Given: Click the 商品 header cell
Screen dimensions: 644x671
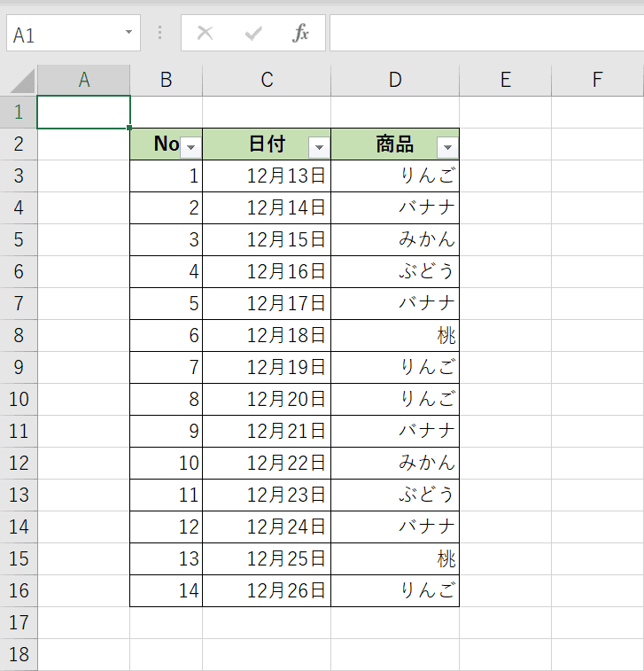Looking at the screenshot, I should click(395, 144).
